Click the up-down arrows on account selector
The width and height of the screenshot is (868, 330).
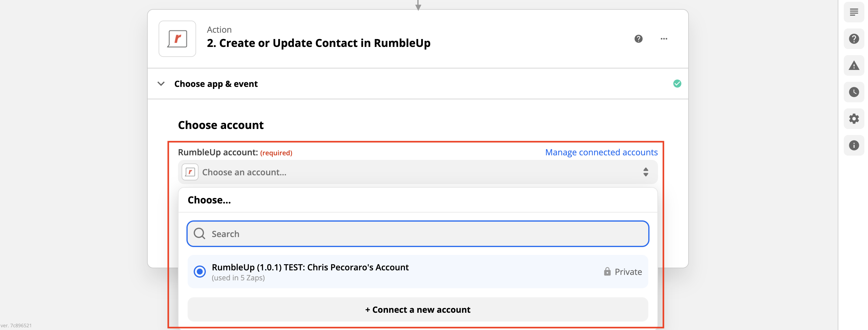pos(646,172)
